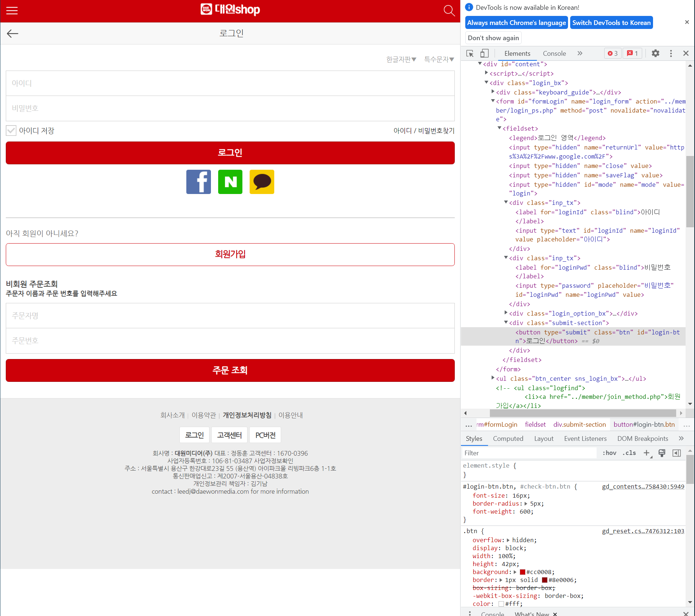Toggle .cls element classes panel
This screenshot has height=616, width=695.
tap(629, 453)
